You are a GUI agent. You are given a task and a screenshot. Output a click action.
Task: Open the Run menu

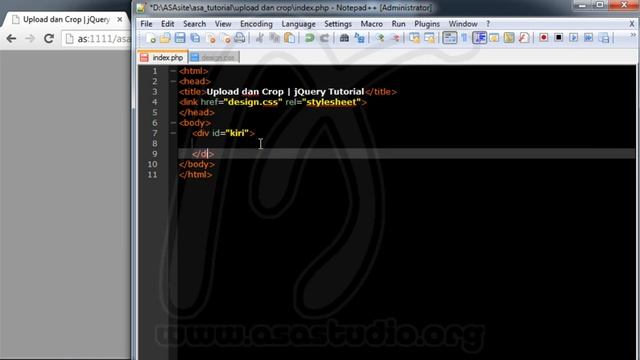398,24
